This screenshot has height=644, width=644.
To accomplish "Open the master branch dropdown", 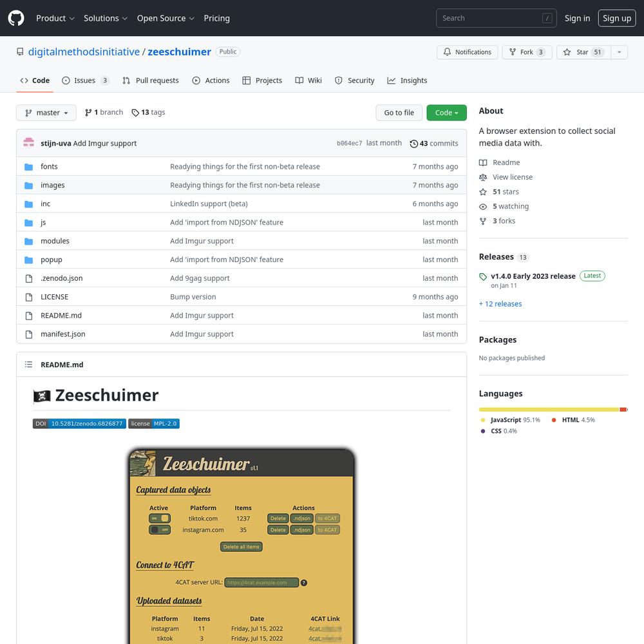I will (46, 113).
